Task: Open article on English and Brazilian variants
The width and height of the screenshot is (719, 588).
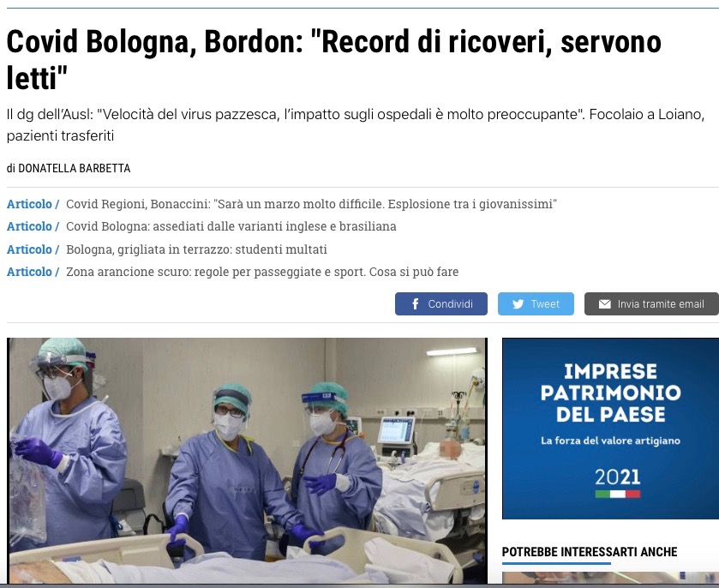Action: (231, 226)
